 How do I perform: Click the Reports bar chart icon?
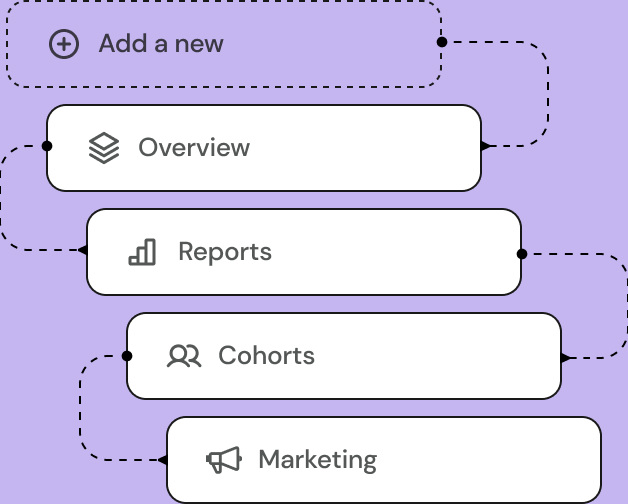(143, 252)
